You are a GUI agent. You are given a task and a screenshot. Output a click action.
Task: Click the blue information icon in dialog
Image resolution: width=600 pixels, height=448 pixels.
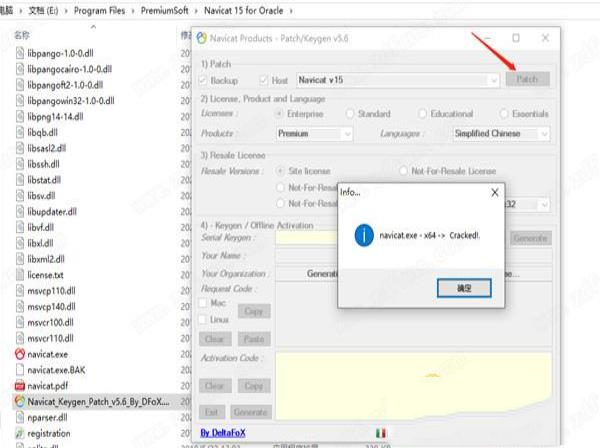(x=364, y=235)
